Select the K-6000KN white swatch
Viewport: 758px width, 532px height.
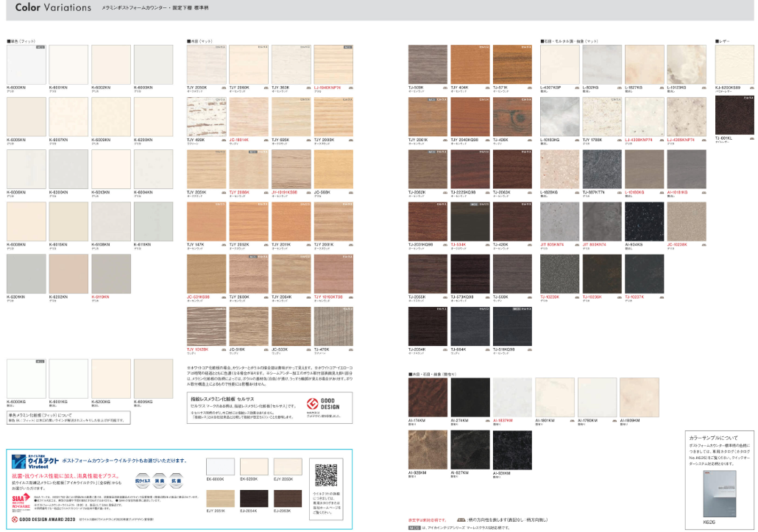coord(26,65)
